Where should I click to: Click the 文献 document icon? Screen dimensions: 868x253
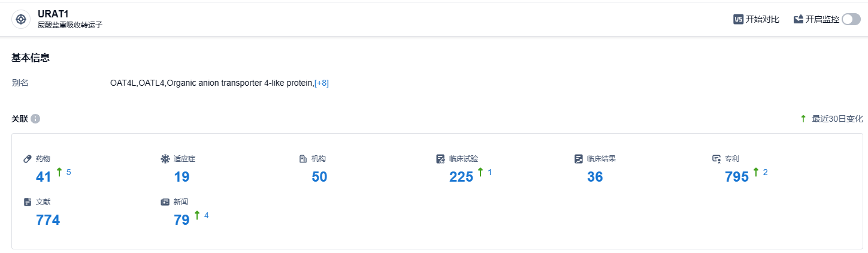click(x=28, y=202)
